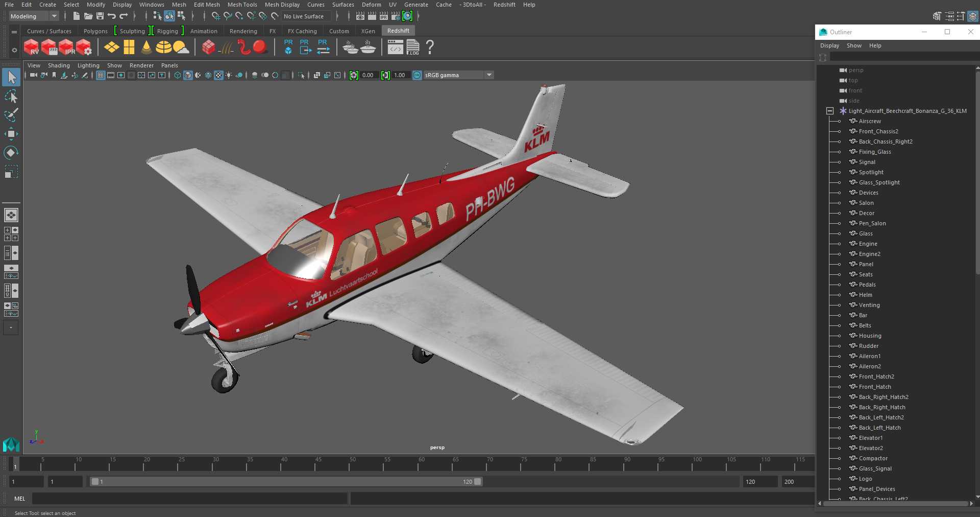
Task: Open a scene folder icon
Action: click(x=88, y=16)
